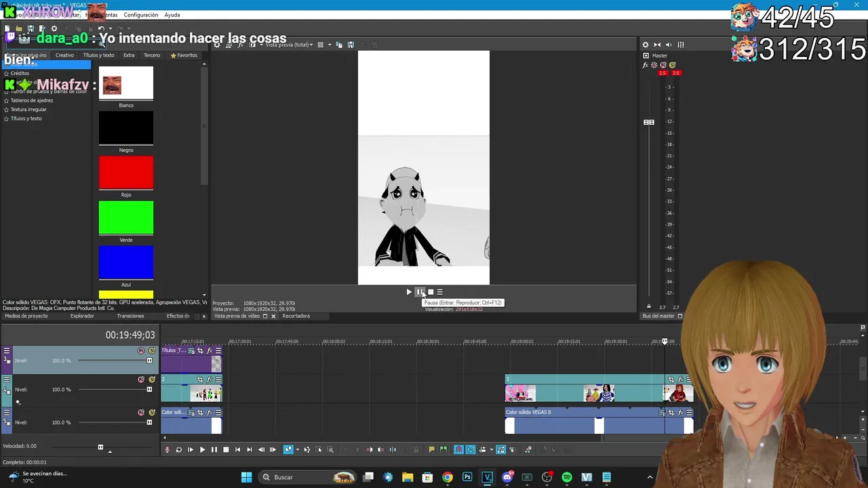Open Spotify from the Windows taskbar
Viewport: 868px width, 488px height.
pyautogui.click(x=567, y=477)
